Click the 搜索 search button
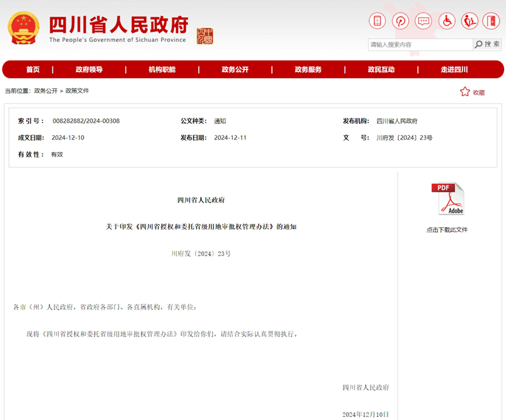Viewport: 506px width, 420px height. point(487,44)
